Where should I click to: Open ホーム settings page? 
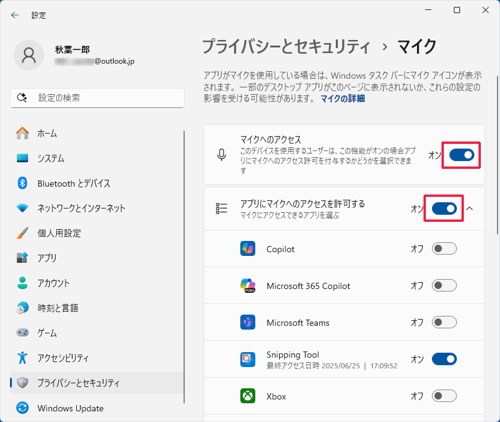[97, 133]
